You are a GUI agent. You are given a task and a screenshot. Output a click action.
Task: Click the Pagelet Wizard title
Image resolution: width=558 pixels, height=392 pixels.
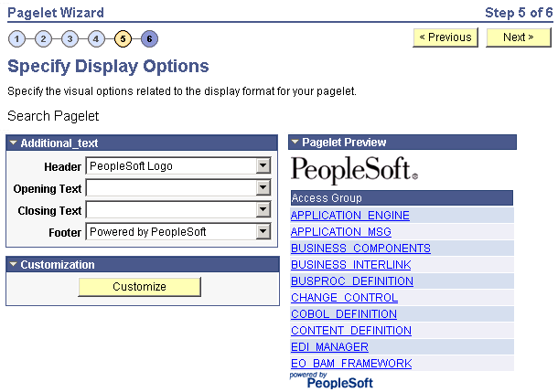(56, 13)
